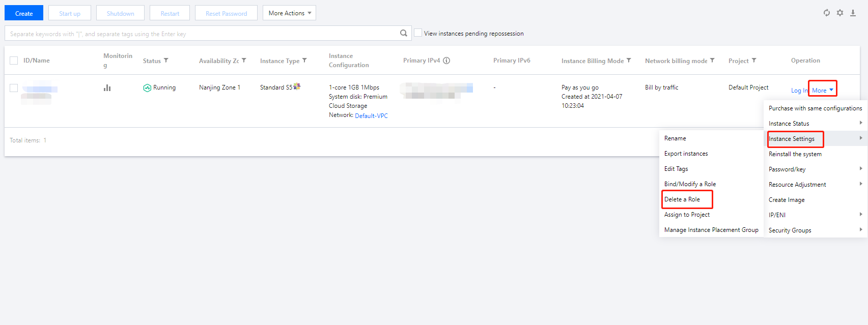This screenshot has width=868, height=325.
Task: Expand the More dropdown in Operation column
Action: (x=822, y=90)
